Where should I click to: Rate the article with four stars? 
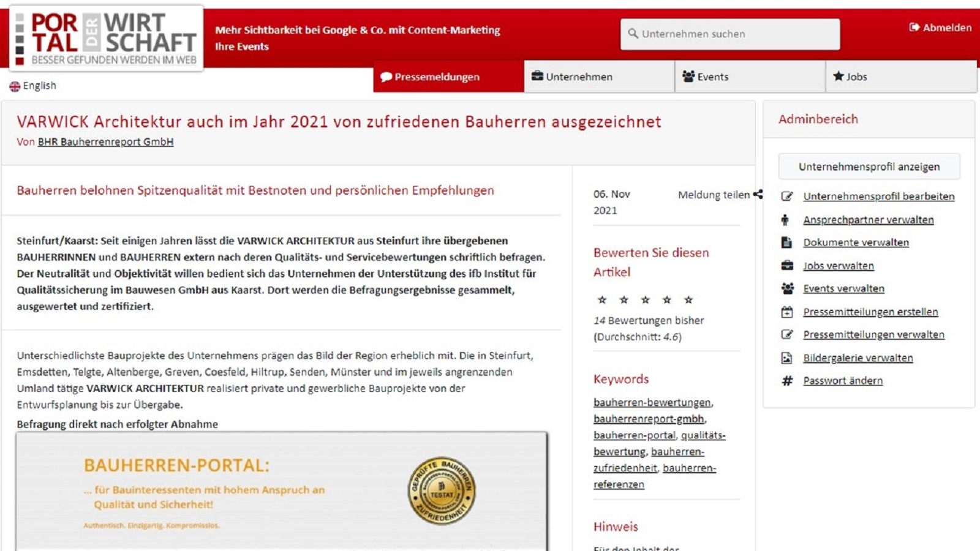coord(666,299)
